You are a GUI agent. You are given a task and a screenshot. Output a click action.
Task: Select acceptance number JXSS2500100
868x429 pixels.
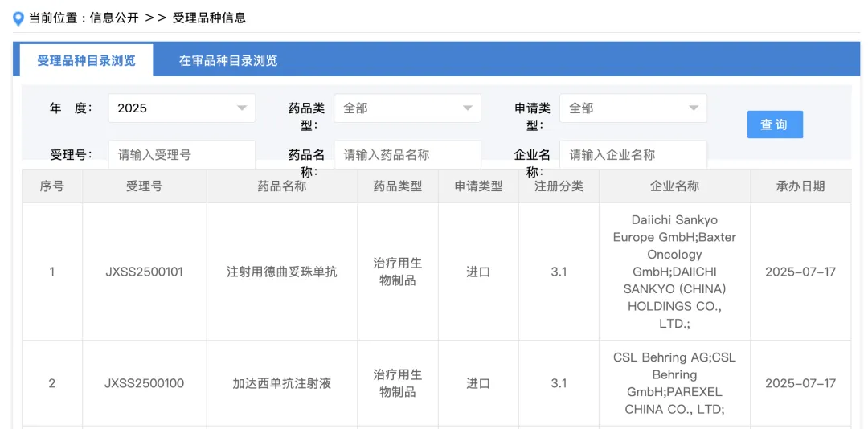pos(144,383)
